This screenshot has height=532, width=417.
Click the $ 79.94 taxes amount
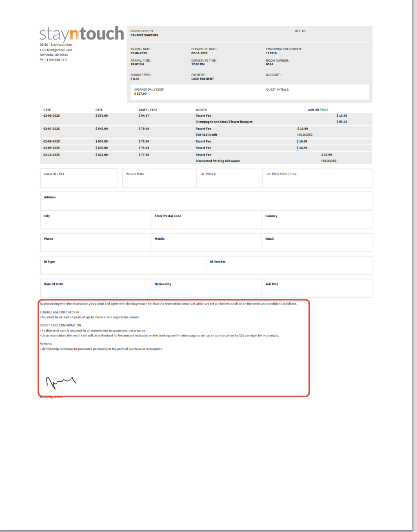coord(144,129)
